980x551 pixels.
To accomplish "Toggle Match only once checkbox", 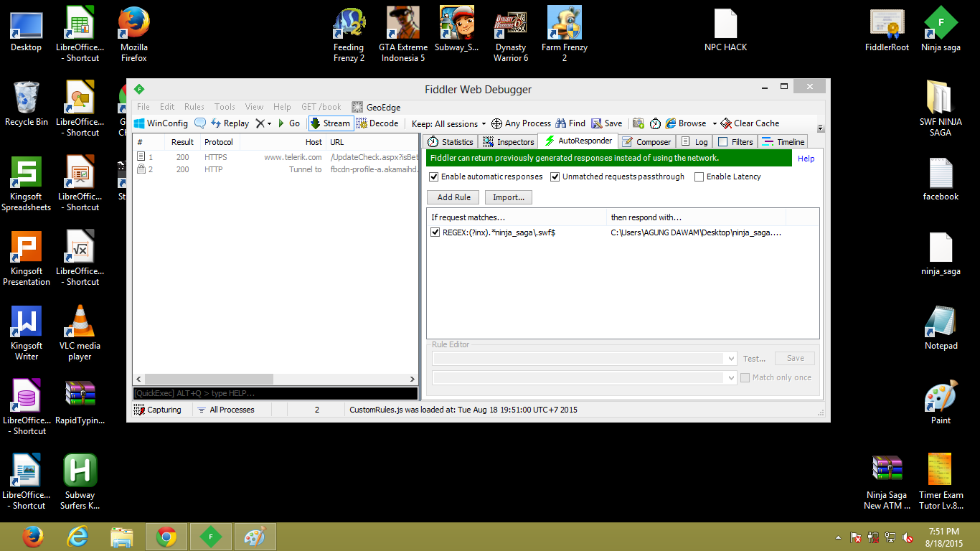I will [745, 377].
